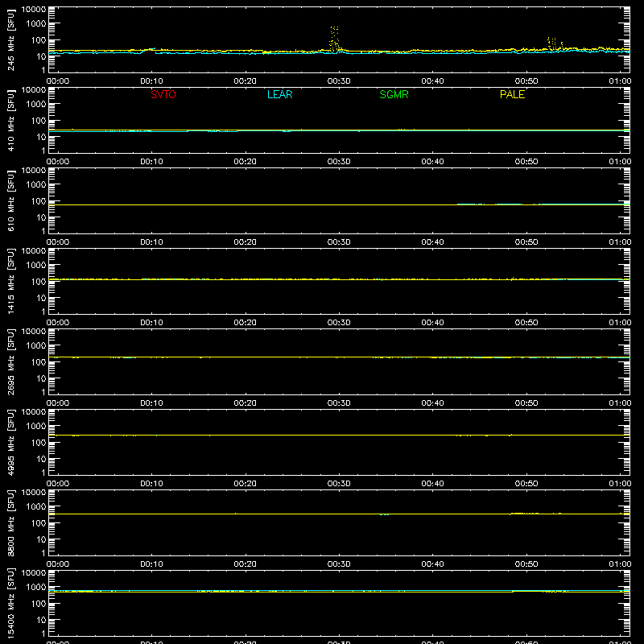Click the 00:20 time label below the 2695 MHz plot
644x644 pixels.
tap(246, 403)
